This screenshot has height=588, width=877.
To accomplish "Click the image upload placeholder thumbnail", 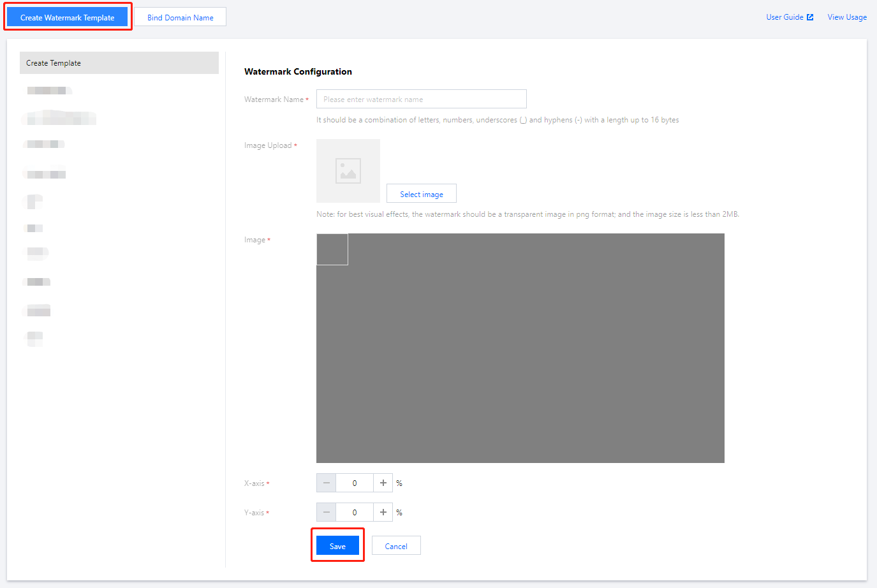I will [348, 171].
